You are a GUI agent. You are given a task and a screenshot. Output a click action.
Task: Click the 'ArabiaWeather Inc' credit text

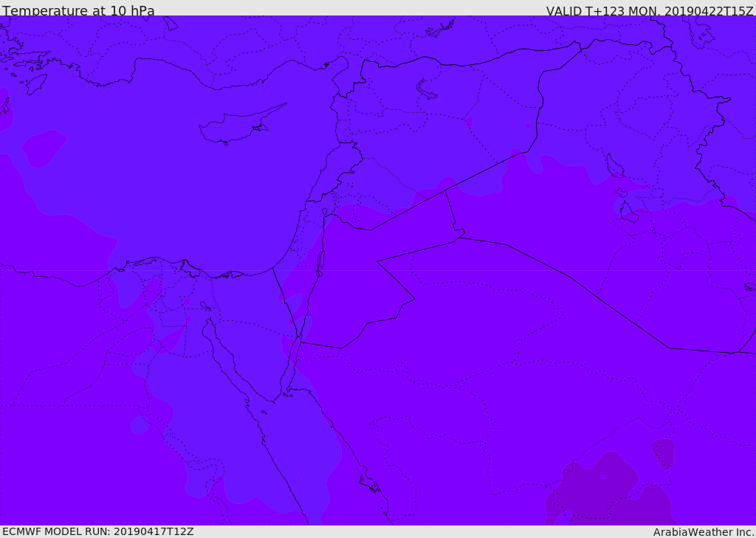click(703, 532)
